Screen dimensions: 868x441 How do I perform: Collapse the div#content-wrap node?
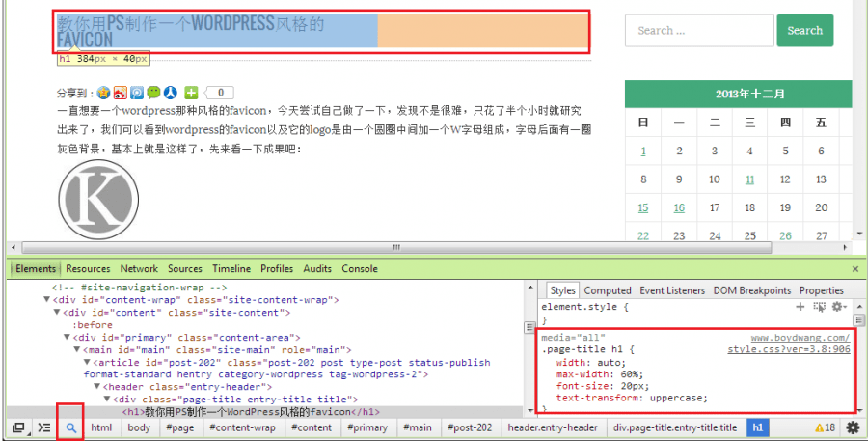pyautogui.click(x=47, y=300)
